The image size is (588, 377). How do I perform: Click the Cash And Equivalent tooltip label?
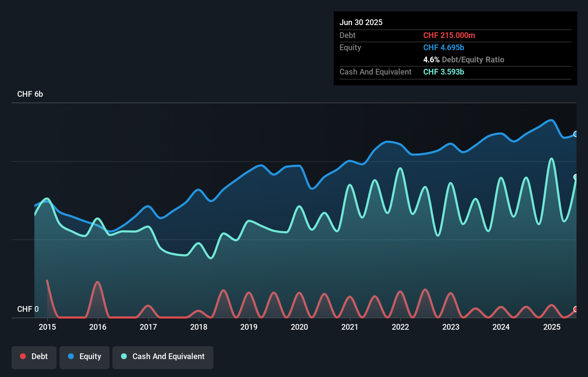pos(376,72)
